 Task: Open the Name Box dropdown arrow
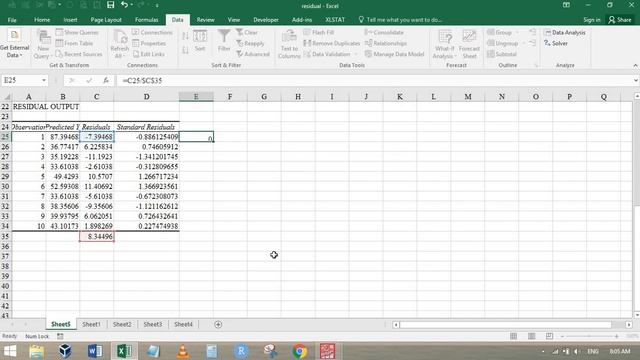point(44,80)
